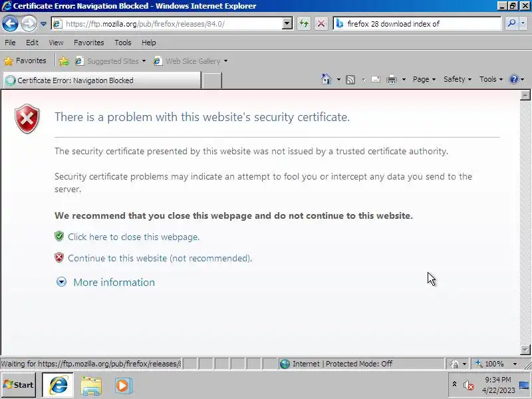Click the vertical scrollbar up arrow

coord(525,96)
